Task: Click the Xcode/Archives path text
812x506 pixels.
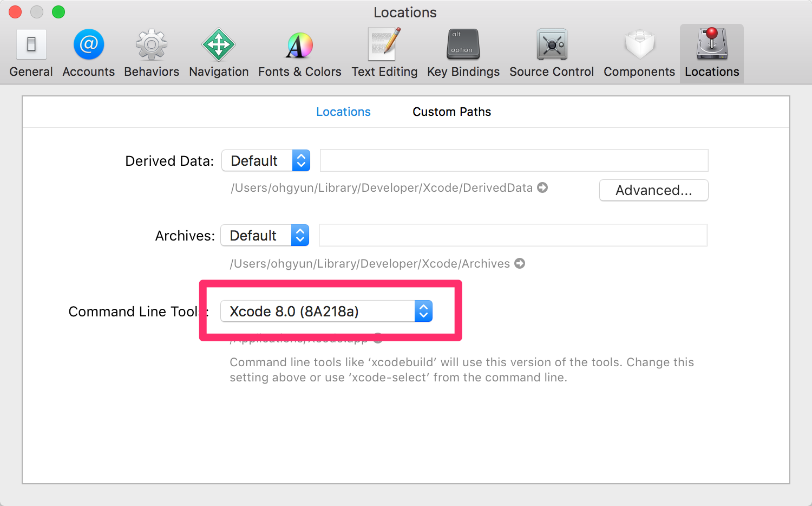Action: [x=370, y=264]
